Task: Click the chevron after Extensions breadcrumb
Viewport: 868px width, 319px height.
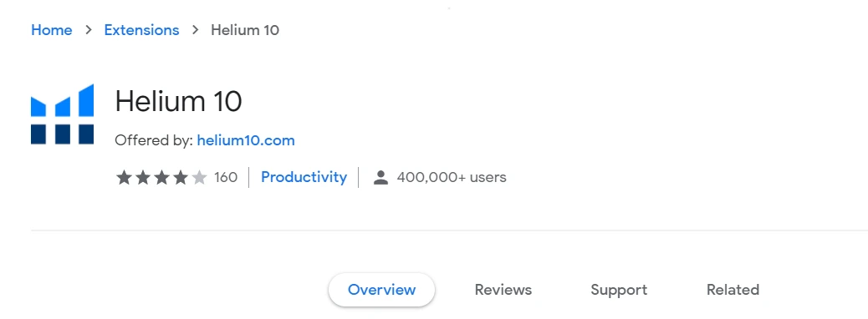Action: coord(195,30)
